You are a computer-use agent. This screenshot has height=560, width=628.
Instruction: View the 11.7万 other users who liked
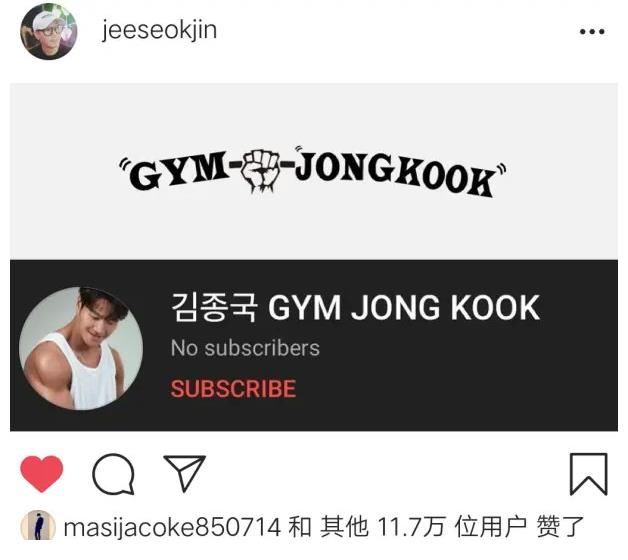click(x=411, y=527)
